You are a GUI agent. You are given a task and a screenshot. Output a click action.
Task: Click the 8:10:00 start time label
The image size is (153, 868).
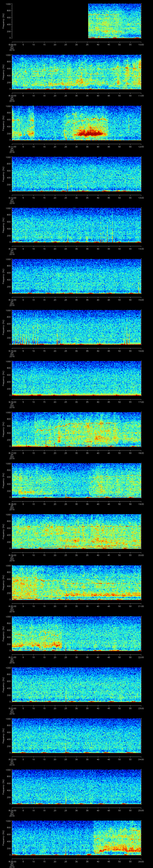(12, 96)
